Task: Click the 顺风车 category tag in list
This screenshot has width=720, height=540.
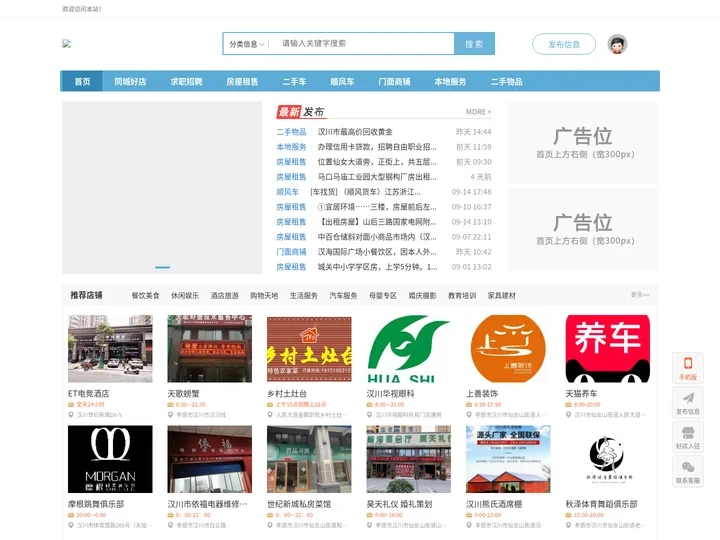Action: point(287,192)
